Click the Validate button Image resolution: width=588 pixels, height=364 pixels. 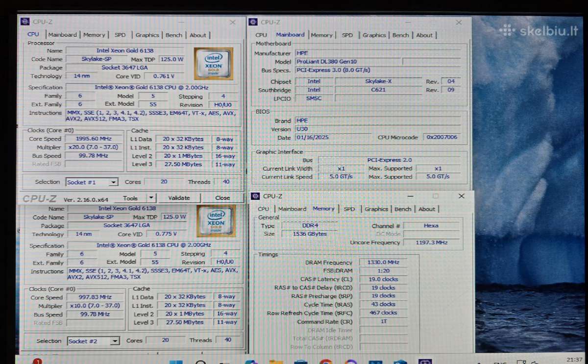click(x=179, y=198)
